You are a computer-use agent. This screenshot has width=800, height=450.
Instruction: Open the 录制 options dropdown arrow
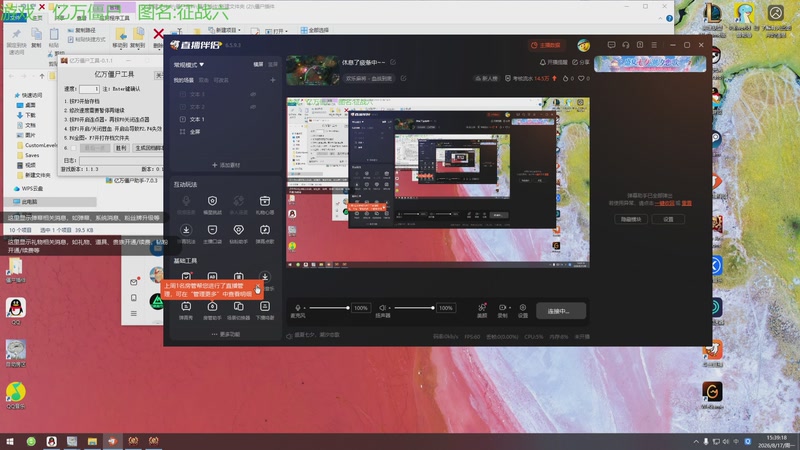(x=510, y=308)
